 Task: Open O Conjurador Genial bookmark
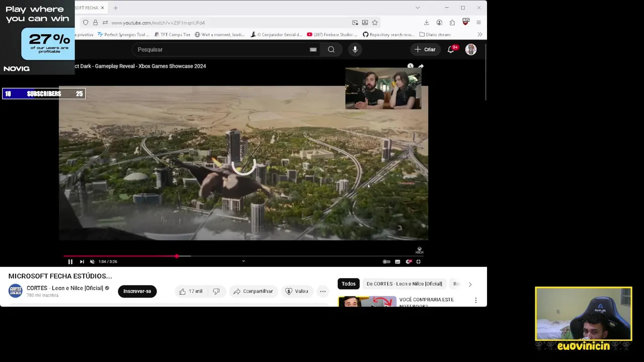(x=276, y=35)
